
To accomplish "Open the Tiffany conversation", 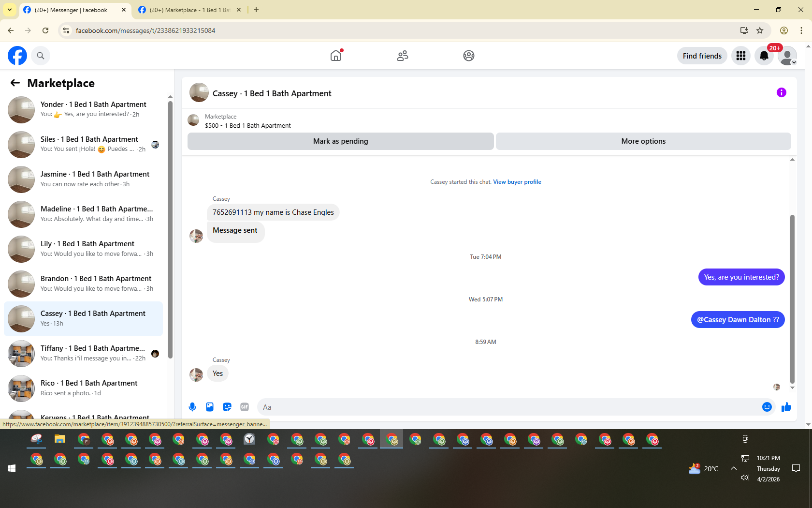I will pyautogui.click(x=83, y=354).
